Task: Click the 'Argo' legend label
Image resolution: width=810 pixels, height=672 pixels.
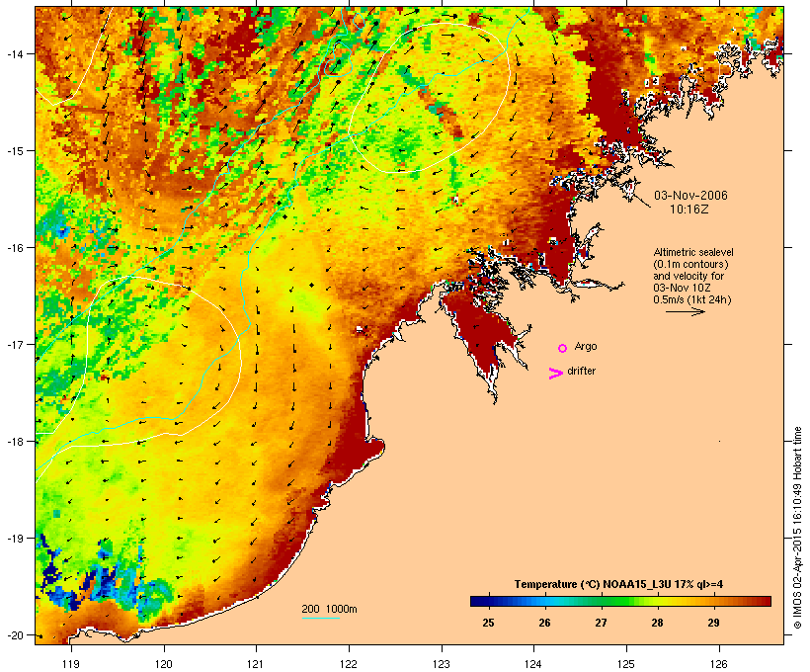Action: click(x=586, y=346)
